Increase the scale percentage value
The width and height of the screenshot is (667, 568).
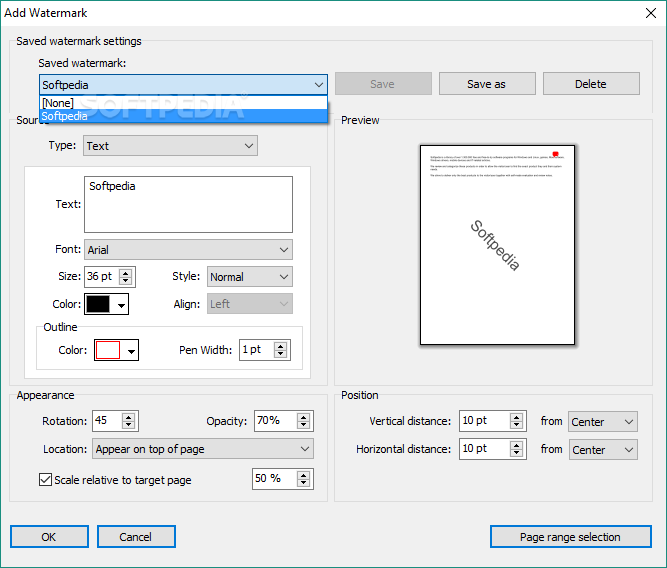tap(303, 476)
